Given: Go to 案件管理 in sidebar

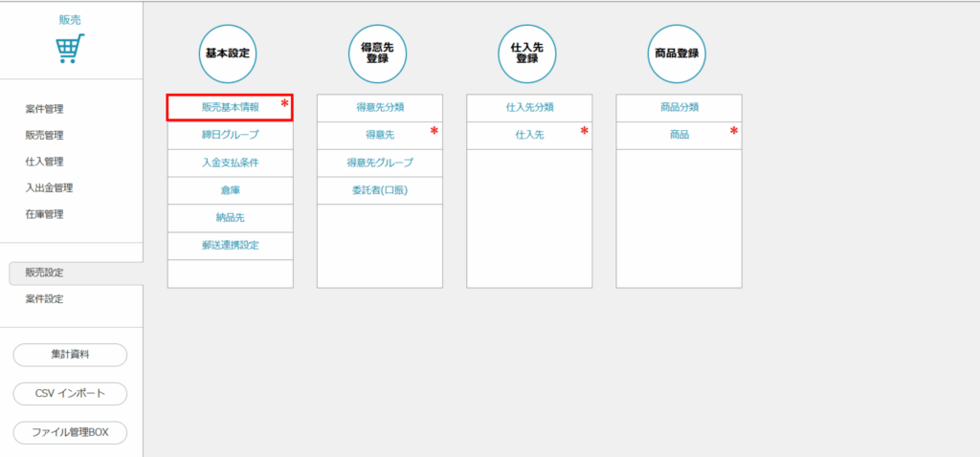Looking at the screenshot, I should pos(45,109).
